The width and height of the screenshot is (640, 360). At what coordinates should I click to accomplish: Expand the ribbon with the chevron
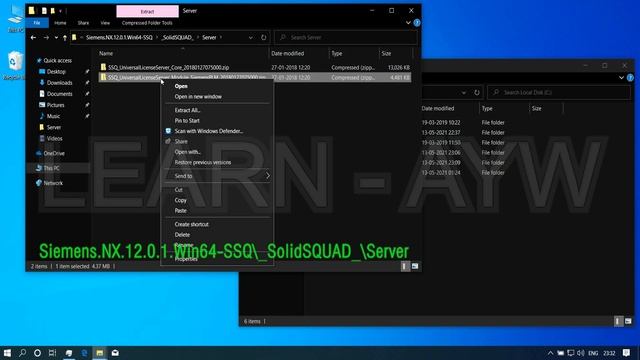(x=408, y=23)
